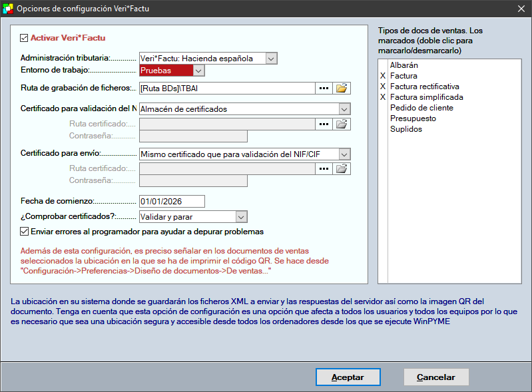Image resolution: width=532 pixels, height=392 pixels.
Task: Open the Administración tributaria dropdown
Action: tap(271, 59)
